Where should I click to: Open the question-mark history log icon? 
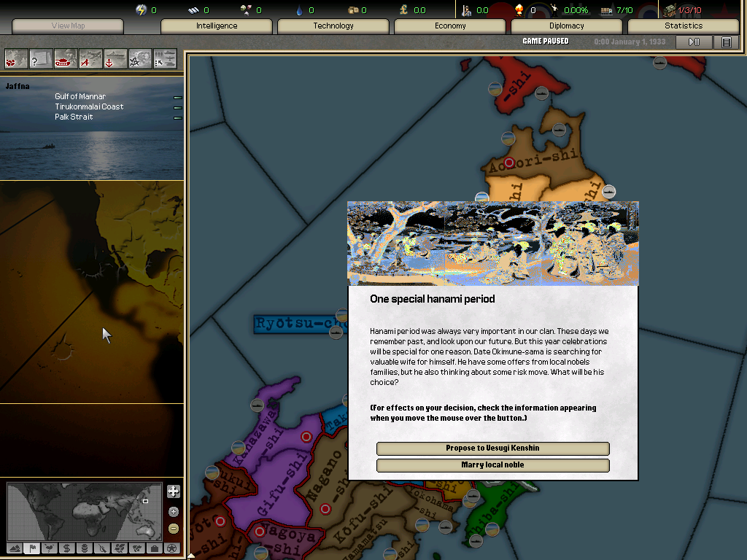(x=41, y=59)
